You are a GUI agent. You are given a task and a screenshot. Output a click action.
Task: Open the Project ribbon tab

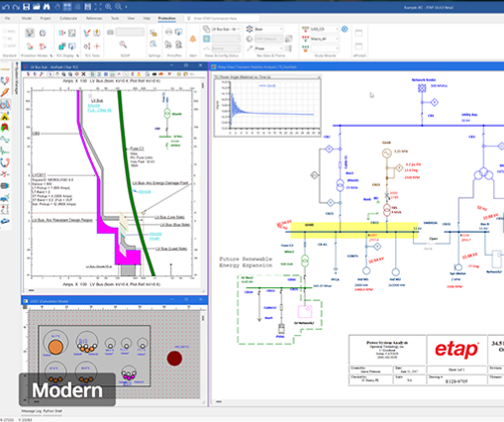pyautogui.click(x=46, y=18)
